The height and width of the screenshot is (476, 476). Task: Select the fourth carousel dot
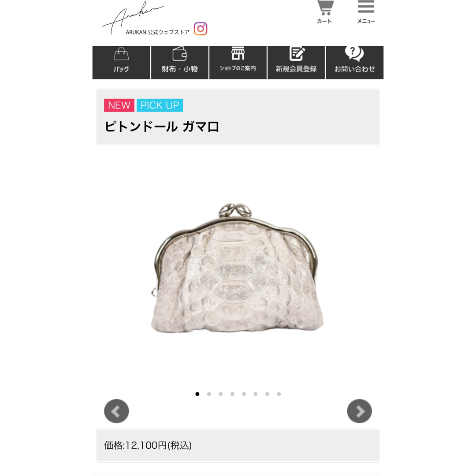pyautogui.click(x=232, y=394)
